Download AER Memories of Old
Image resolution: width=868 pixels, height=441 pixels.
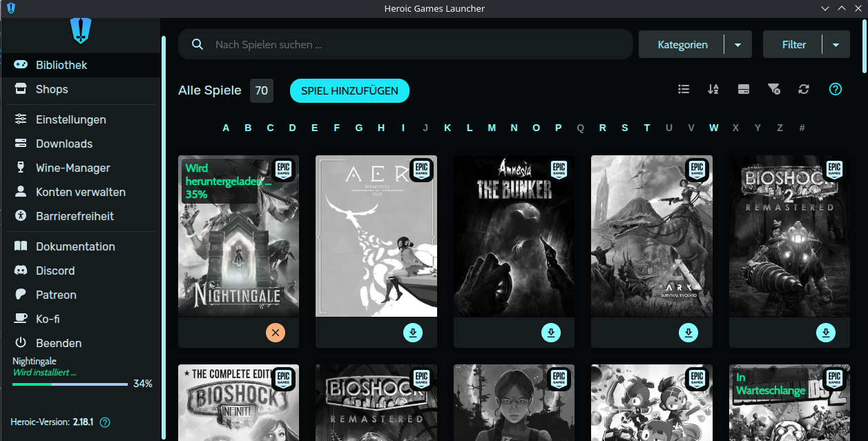[x=413, y=333]
